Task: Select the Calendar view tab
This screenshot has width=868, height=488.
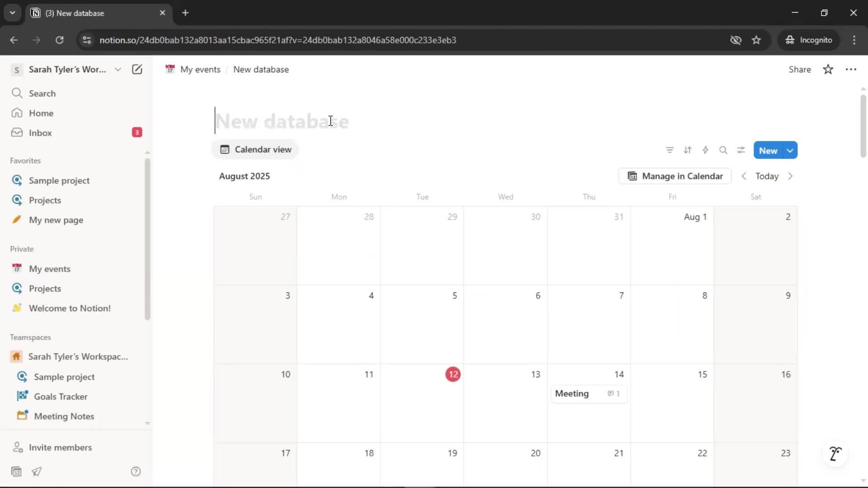Action: pyautogui.click(x=255, y=150)
